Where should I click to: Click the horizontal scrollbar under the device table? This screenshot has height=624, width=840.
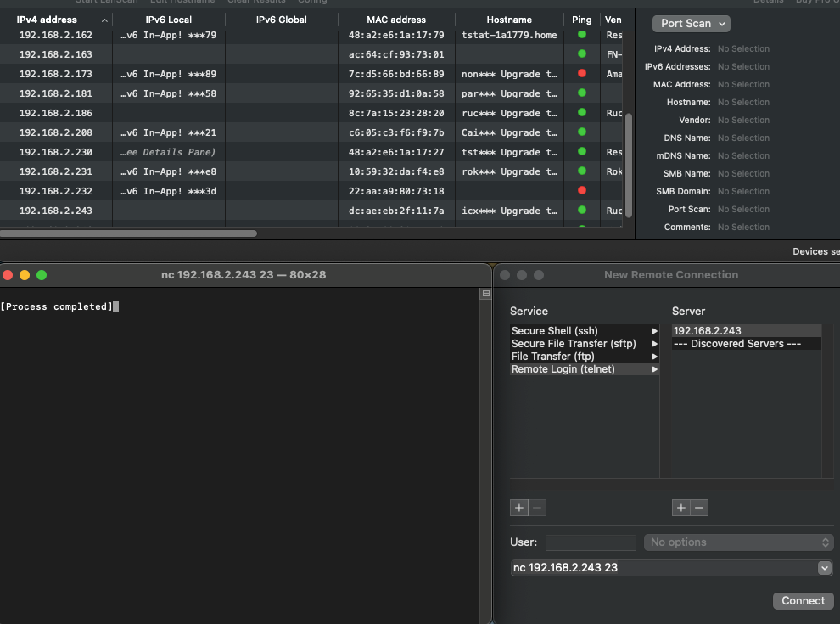[x=129, y=233]
